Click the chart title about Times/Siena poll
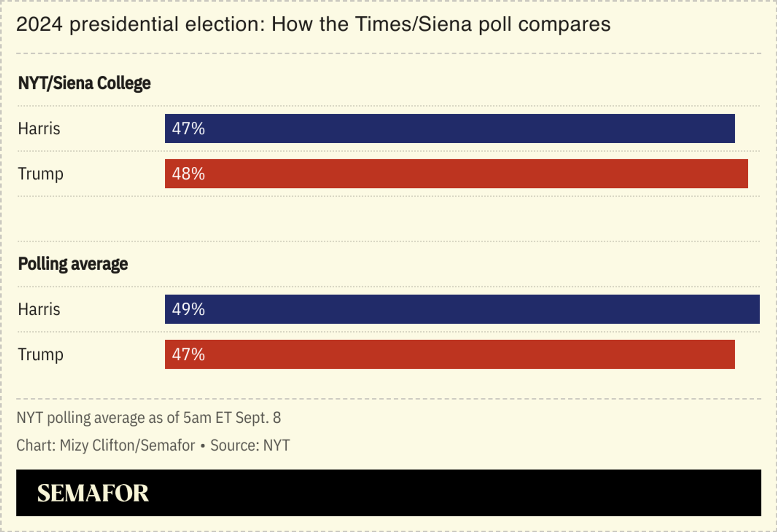The width and height of the screenshot is (777, 532). tap(313, 24)
